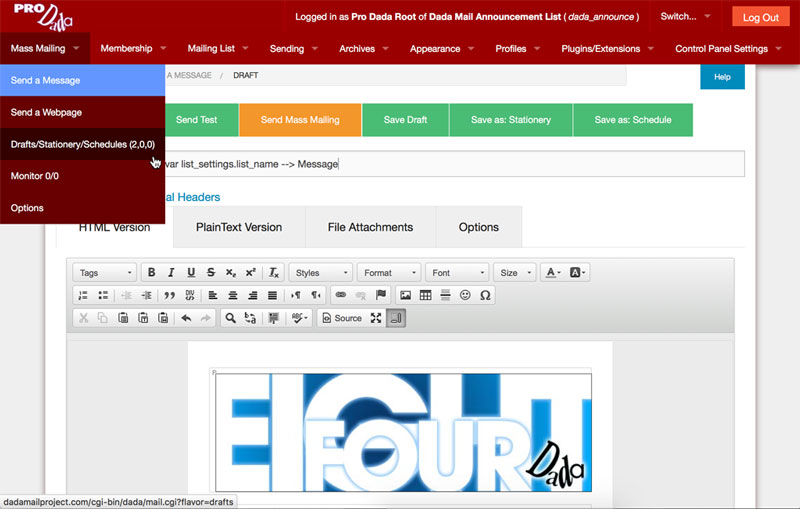
Task: Apply Subscript formatting
Action: [x=231, y=273]
